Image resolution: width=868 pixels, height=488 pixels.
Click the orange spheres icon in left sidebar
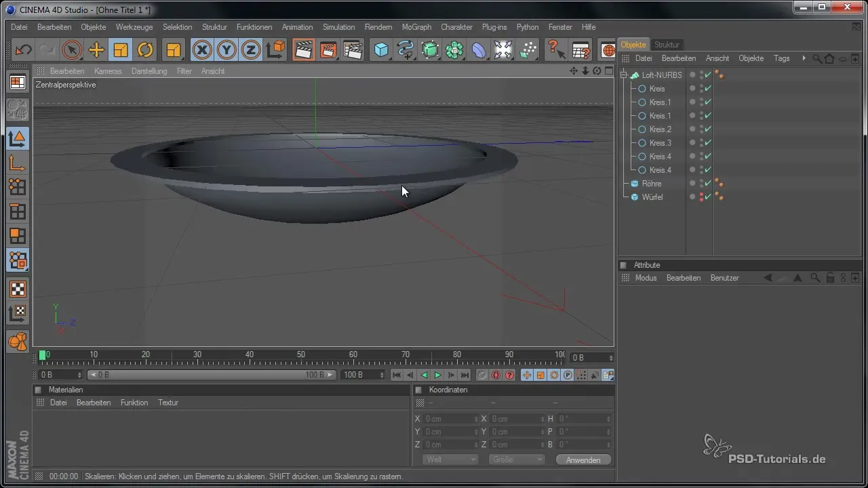click(18, 340)
